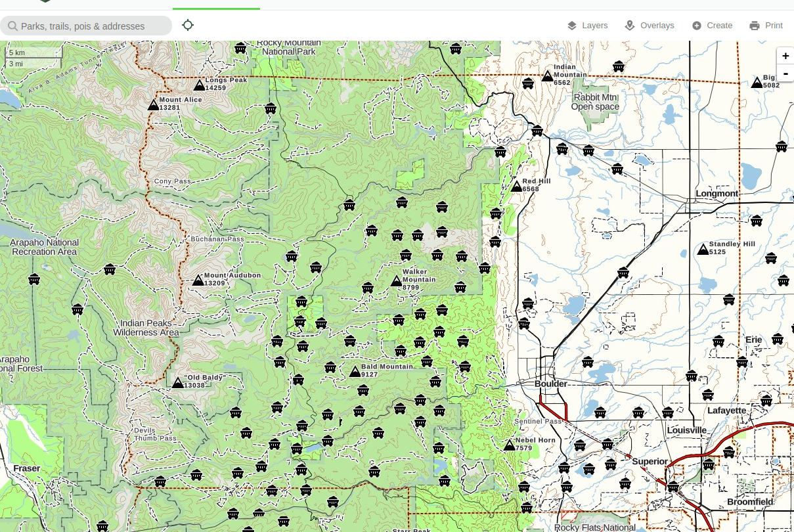
Task: Click the Mount Audubon peak triangle
Action: click(198, 280)
